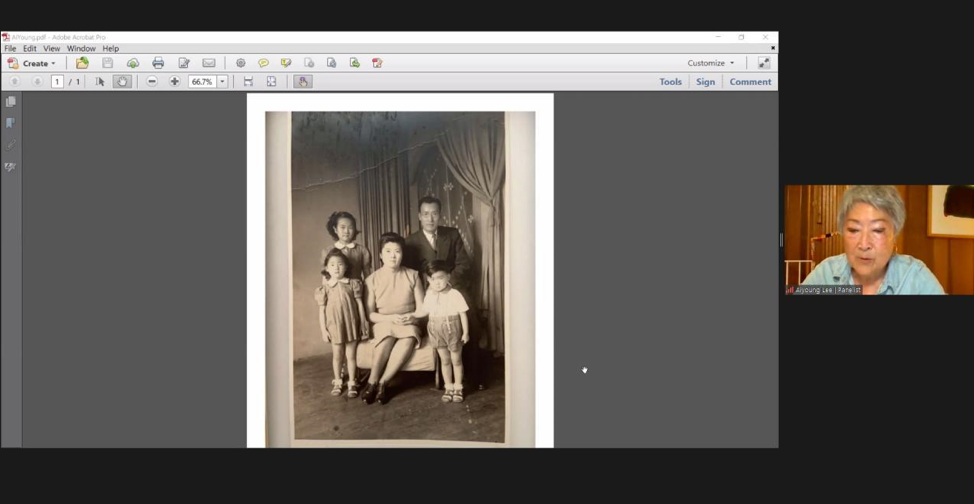The height and width of the screenshot is (504, 974).
Task: Click the Highlight text icon
Action: coord(286,63)
